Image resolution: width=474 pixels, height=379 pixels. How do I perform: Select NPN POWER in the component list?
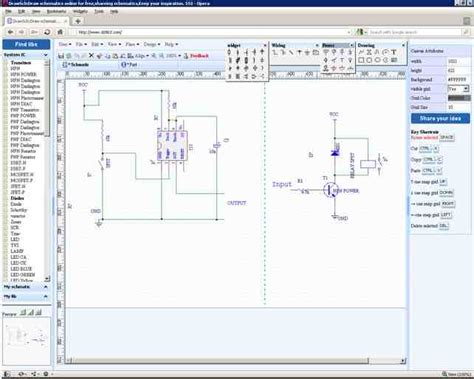click(x=24, y=74)
